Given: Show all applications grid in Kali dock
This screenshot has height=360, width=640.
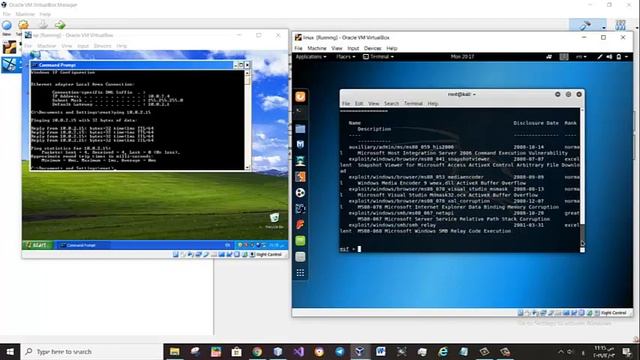Looking at the screenshot, I should point(300,273).
